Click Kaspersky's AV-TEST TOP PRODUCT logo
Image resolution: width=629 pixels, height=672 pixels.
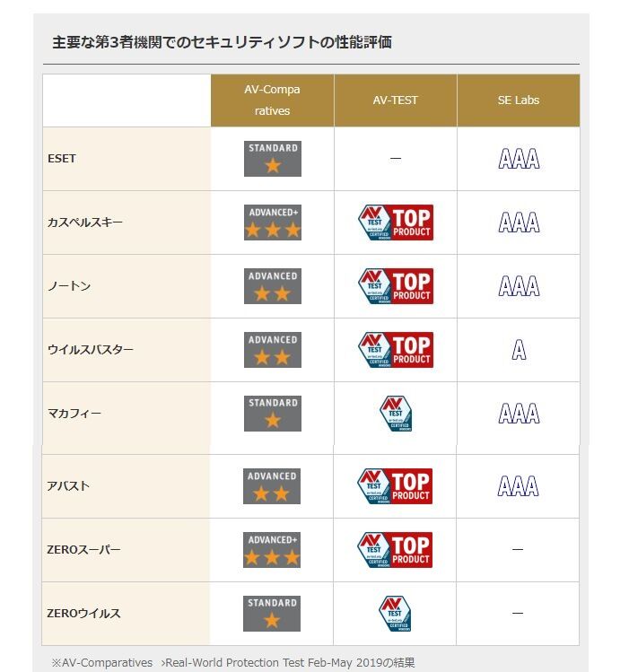click(x=396, y=223)
